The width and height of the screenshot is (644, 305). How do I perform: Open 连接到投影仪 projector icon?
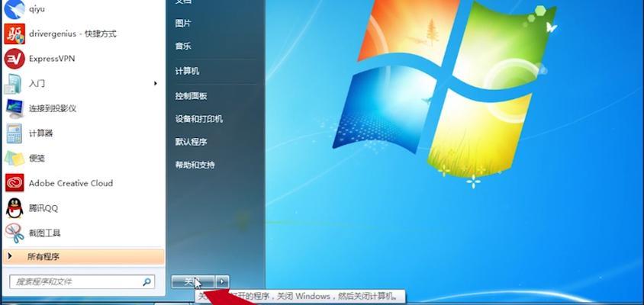pos(14,109)
